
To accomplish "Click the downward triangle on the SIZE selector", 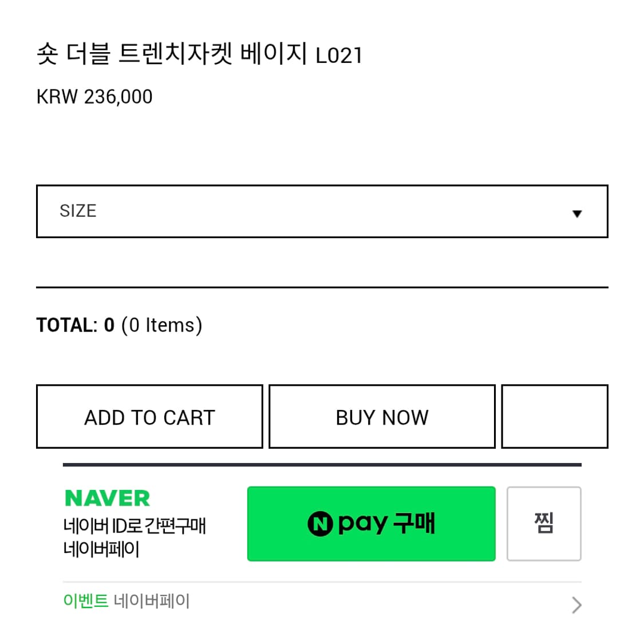I will pyautogui.click(x=577, y=213).
